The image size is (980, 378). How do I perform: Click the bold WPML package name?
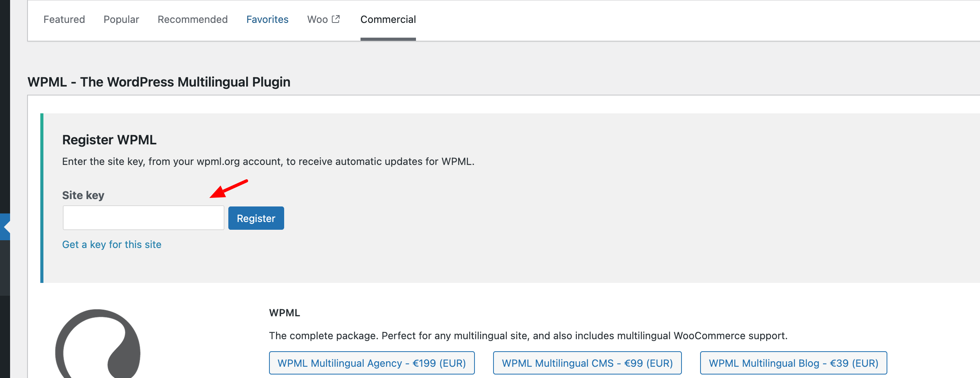(285, 313)
